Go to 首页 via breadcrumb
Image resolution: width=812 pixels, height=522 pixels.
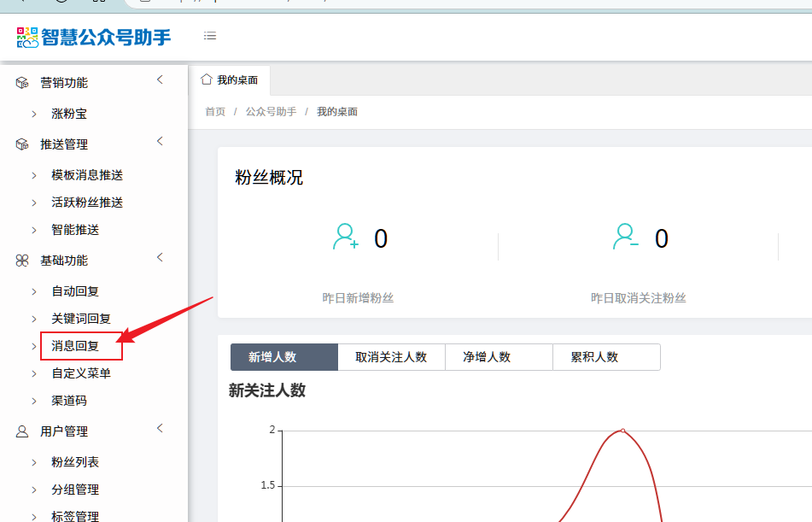(215, 112)
